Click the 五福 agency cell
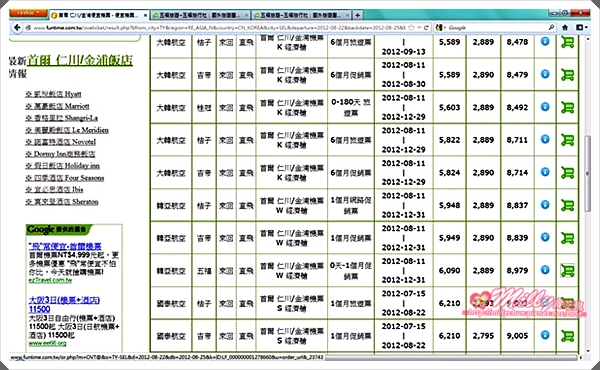600x370 pixels. (x=204, y=271)
